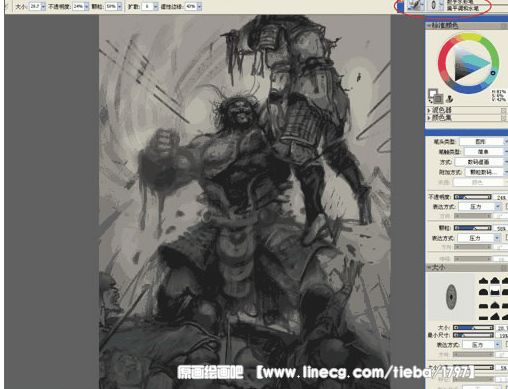
Task: Open the 不透明度 popup arrow in property bar
Action: click(86, 7)
